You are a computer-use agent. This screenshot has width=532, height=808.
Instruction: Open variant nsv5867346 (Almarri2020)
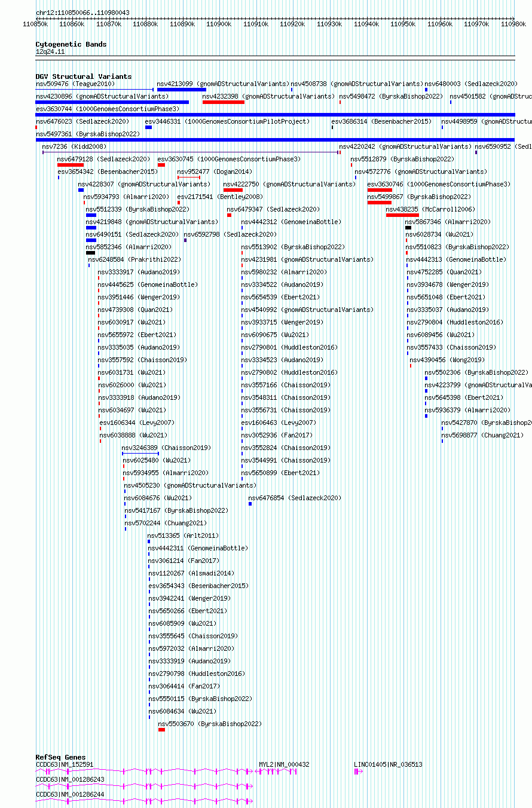[448, 222]
